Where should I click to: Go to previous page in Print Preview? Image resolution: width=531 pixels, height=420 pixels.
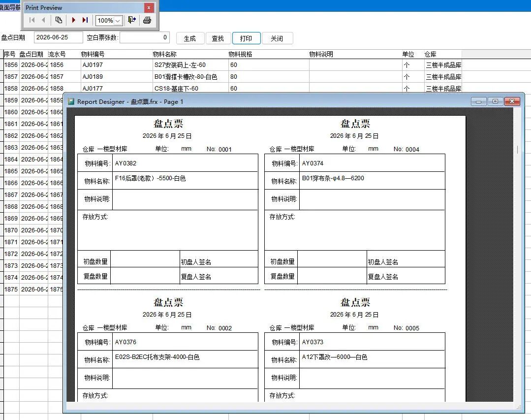[43, 20]
